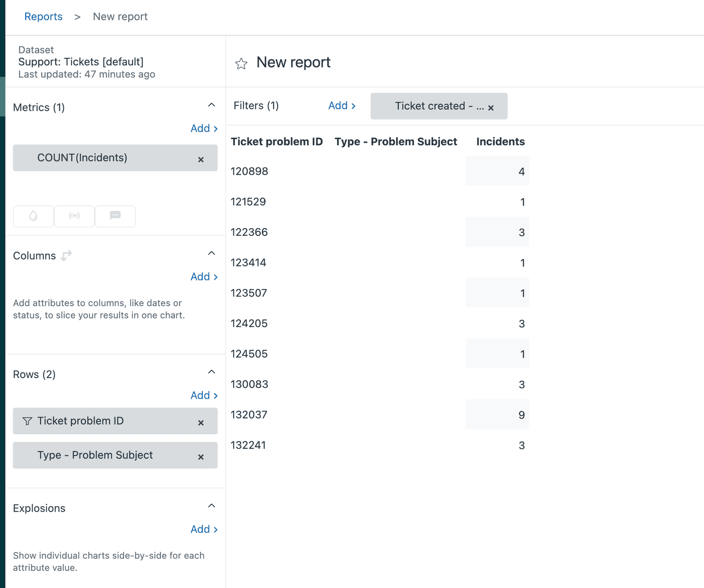Collapse the Explosions section
The image size is (704, 588).
pos(212,505)
